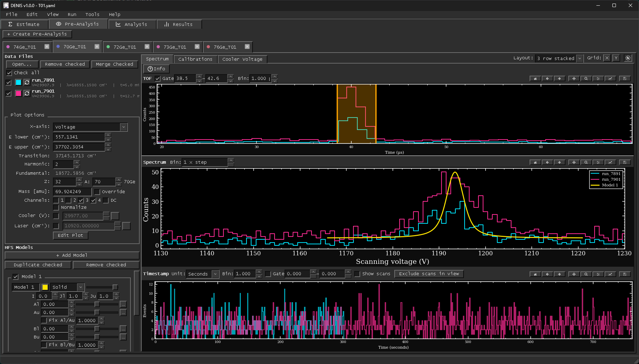Viewport: 639px width, 364px height.
Task: Enable the Show scans checkbox
Action: pyautogui.click(x=357, y=274)
